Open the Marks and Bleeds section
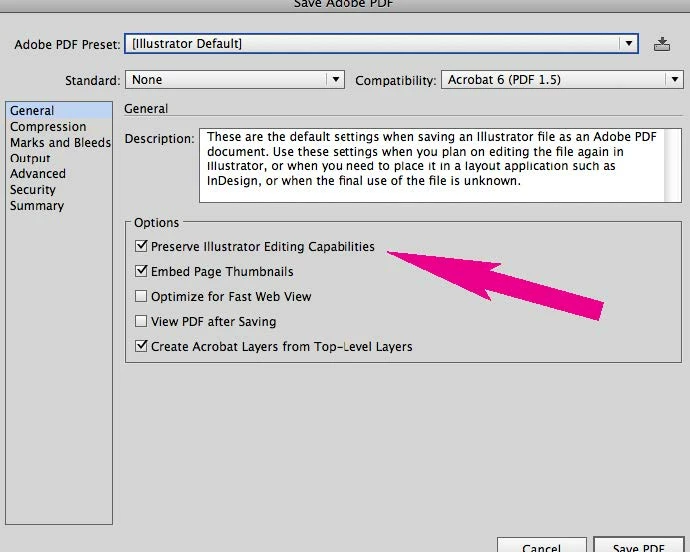Image resolution: width=690 pixels, height=552 pixels. 59,143
